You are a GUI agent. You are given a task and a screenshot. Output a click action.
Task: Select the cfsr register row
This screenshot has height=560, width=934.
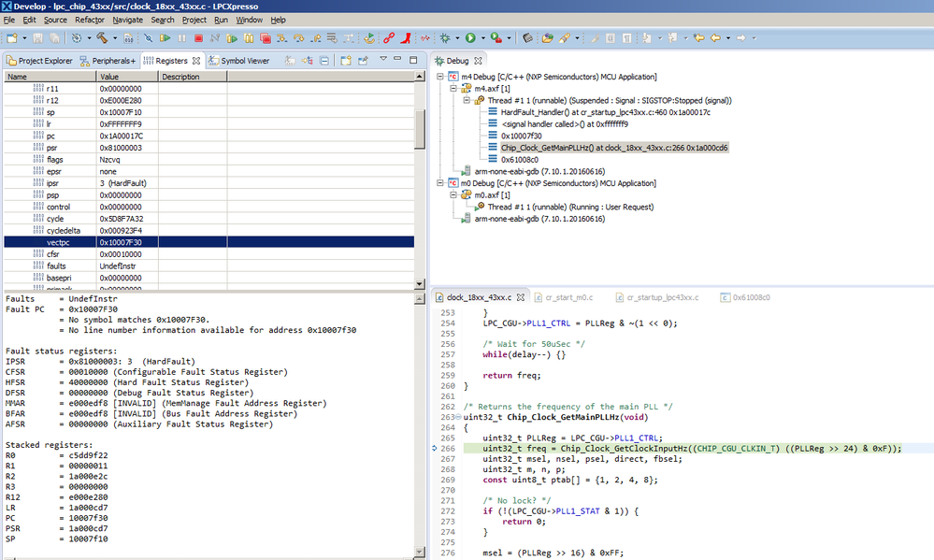[53, 253]
